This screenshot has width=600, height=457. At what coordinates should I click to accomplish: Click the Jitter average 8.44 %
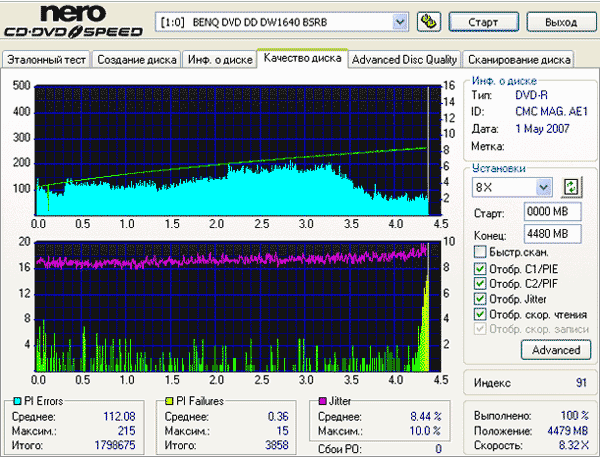[426, 416]
